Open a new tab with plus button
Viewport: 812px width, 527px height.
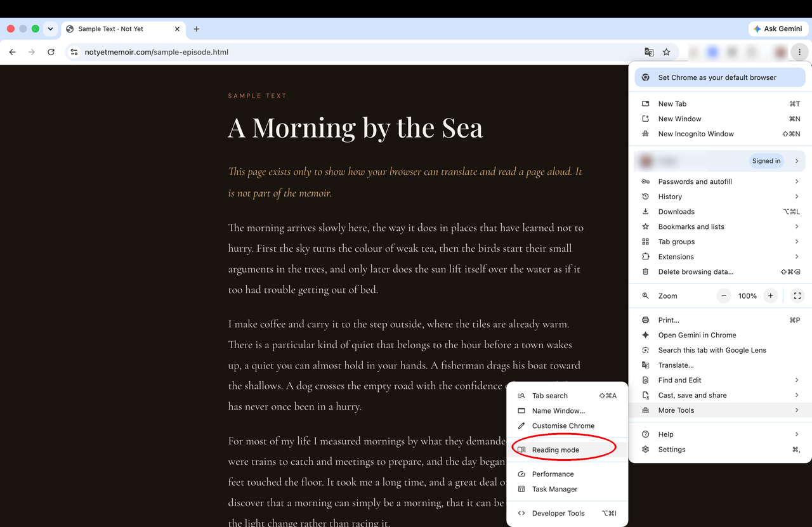pyautogui.click(x=197, y=29)
